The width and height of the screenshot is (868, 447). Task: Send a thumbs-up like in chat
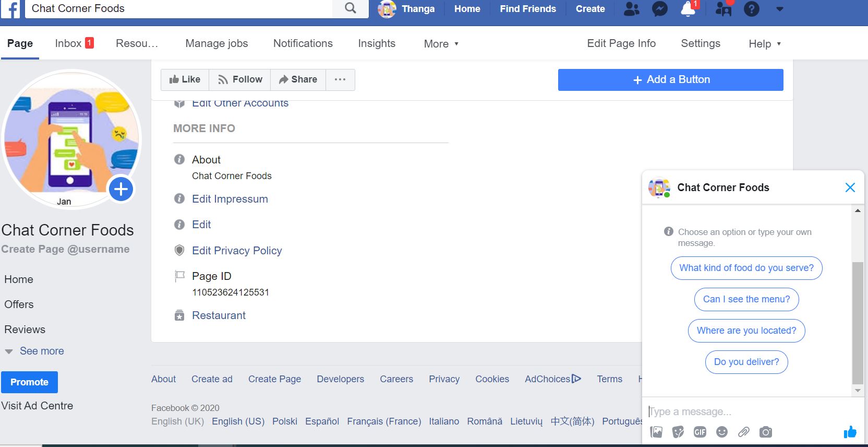click(x=850, y=432)
